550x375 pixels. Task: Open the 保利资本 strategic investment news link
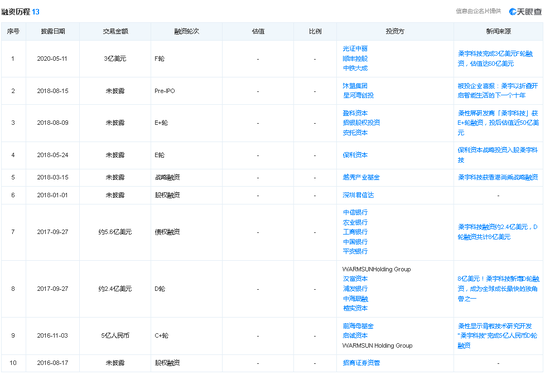click(x=497, y=155)
